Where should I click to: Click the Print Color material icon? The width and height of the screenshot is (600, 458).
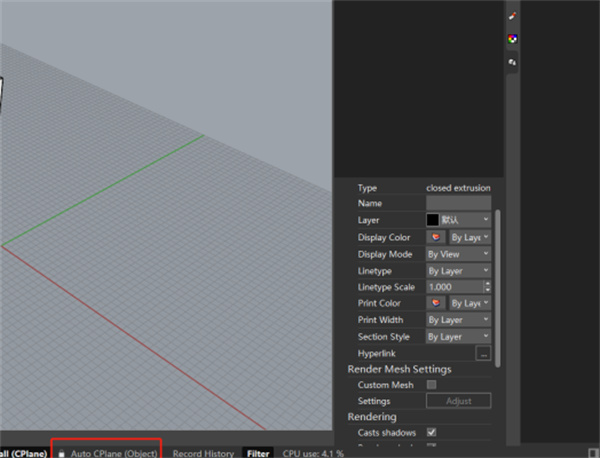tap(436, 303)
